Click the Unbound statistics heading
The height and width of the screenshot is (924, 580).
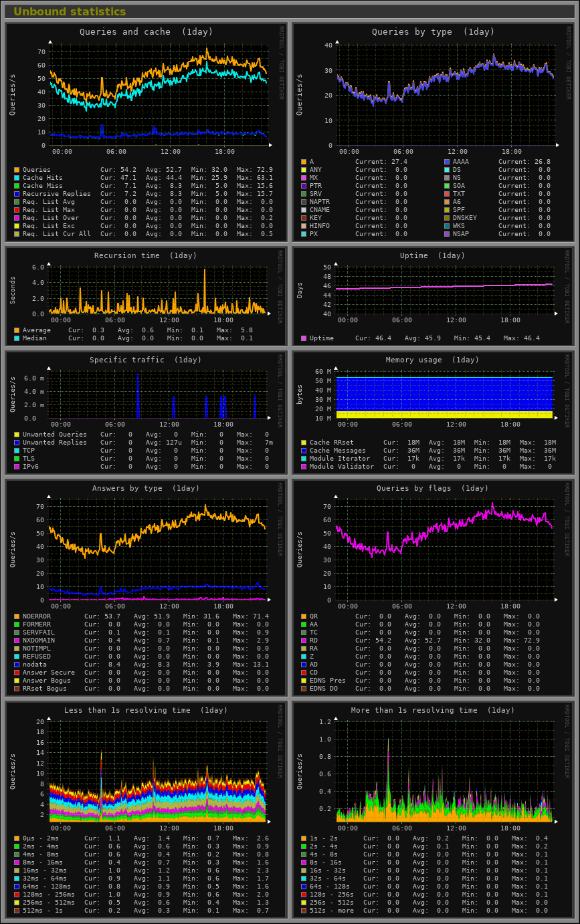(70, 11)
